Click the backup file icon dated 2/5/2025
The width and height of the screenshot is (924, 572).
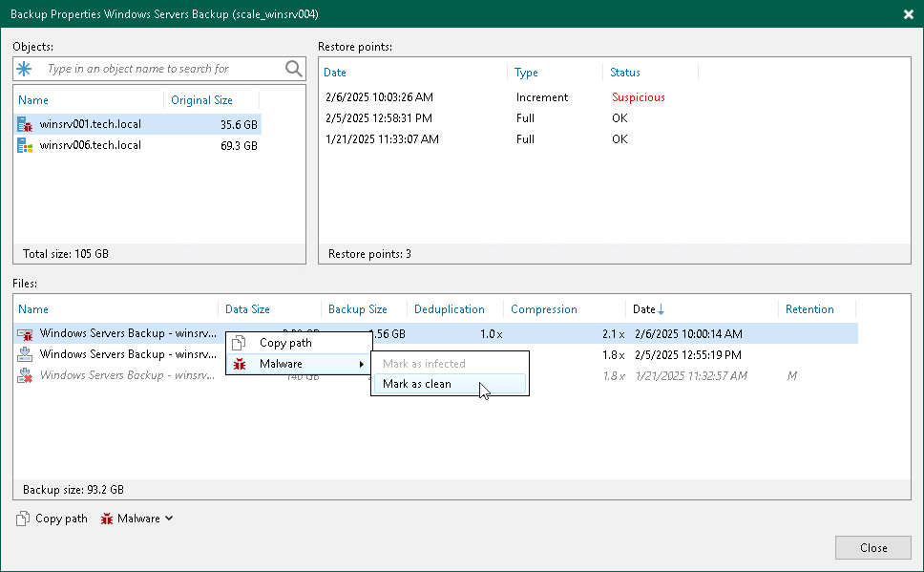pyautogui.click(x=26, y=354)
